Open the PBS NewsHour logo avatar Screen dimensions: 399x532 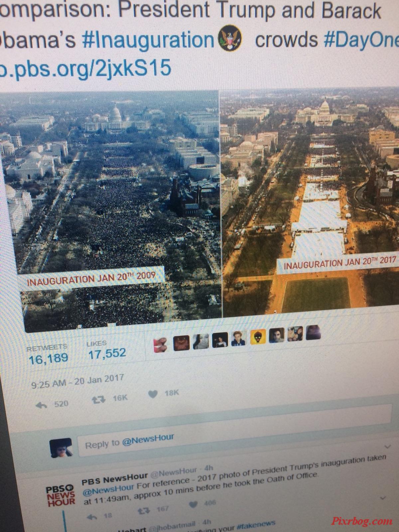coord(60,496)
